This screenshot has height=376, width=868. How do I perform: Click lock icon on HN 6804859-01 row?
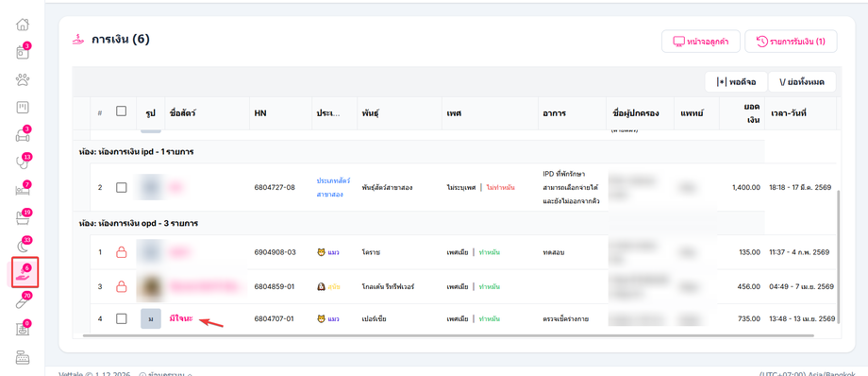(121, 286)
